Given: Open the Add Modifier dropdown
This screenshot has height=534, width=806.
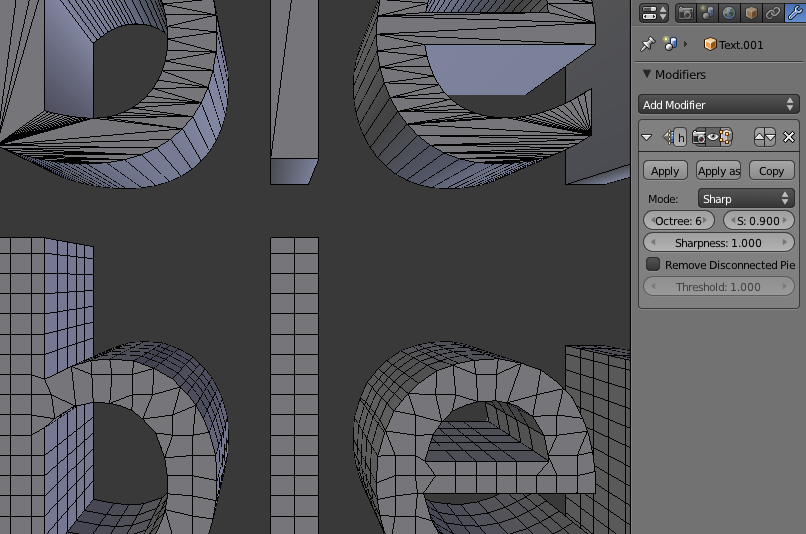Looking at the screenshot, I should [x=718, y=104].
